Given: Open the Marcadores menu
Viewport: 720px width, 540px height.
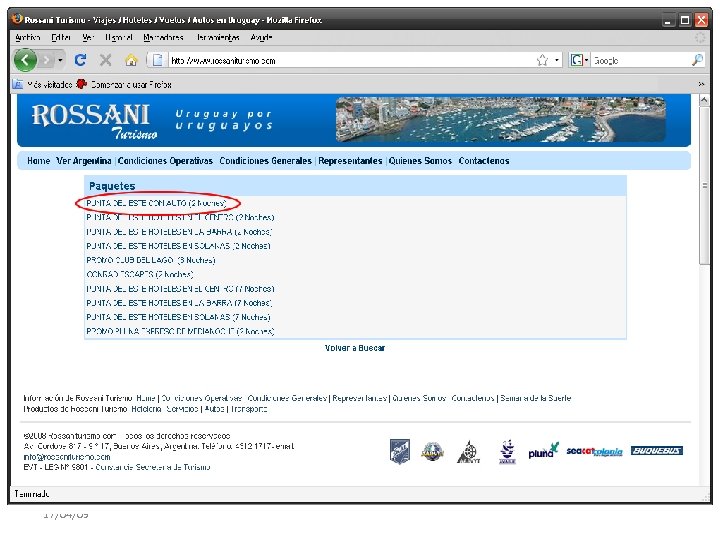Looking at the screenshot, I should click(163, 37).
